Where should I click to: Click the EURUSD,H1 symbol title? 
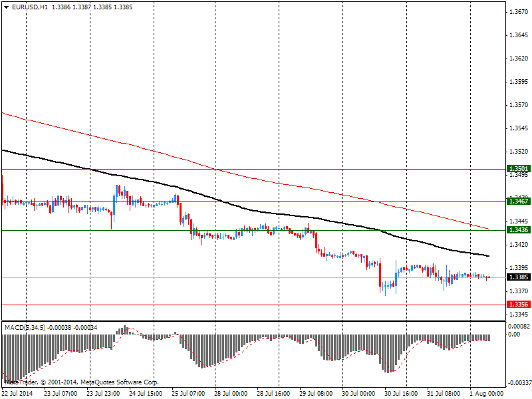click(x=29, y=7)
